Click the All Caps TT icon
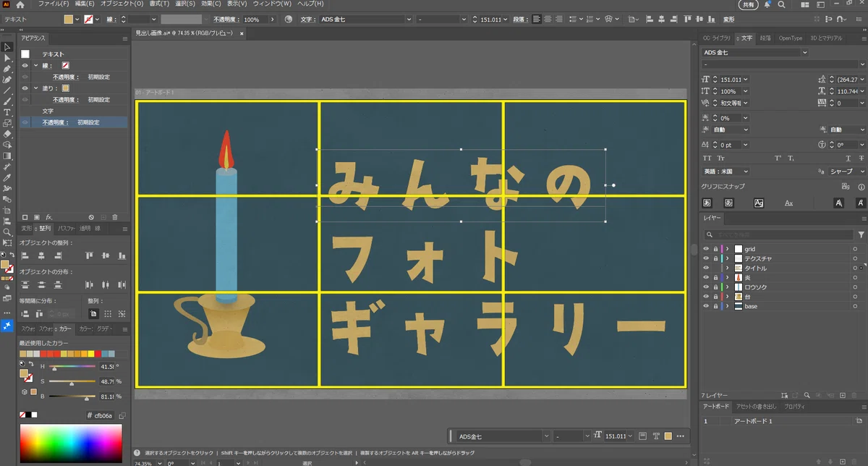 (707, 158)
